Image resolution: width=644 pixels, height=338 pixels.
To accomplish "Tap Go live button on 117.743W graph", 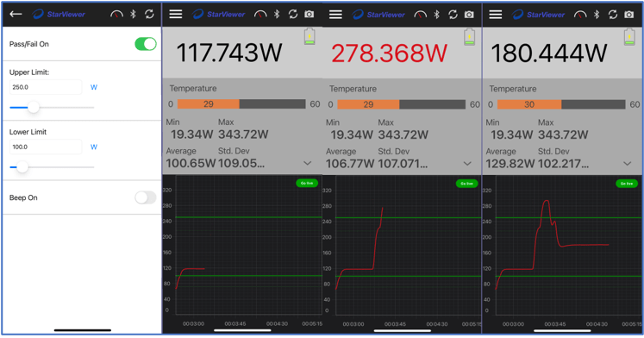I will [307, 183].
